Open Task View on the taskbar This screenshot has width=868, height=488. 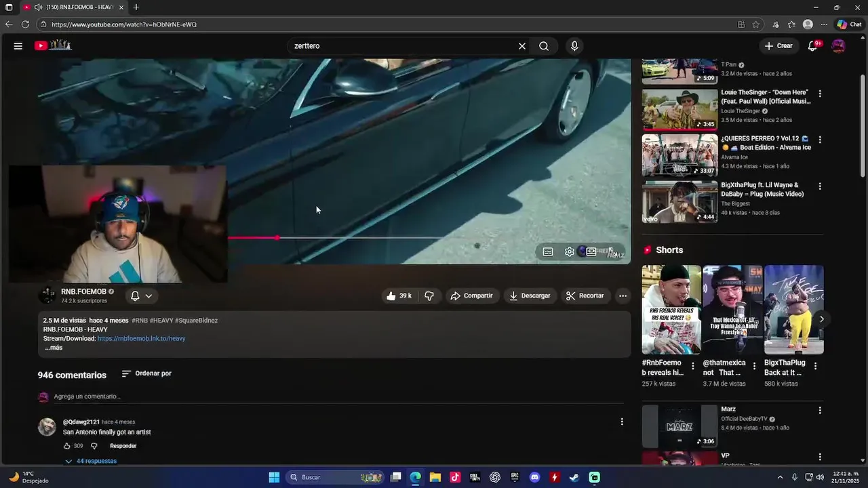pyautogui.click(x=396, y=477)
